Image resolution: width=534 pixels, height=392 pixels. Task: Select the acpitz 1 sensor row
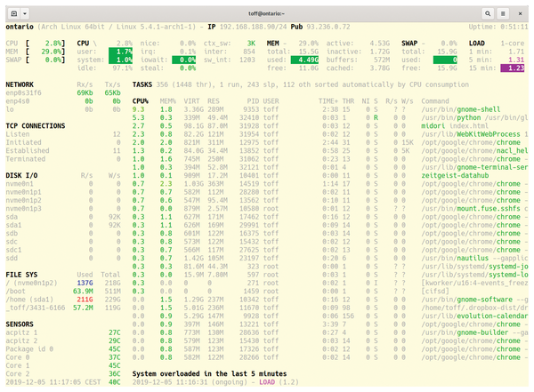[x=63, y=332]
